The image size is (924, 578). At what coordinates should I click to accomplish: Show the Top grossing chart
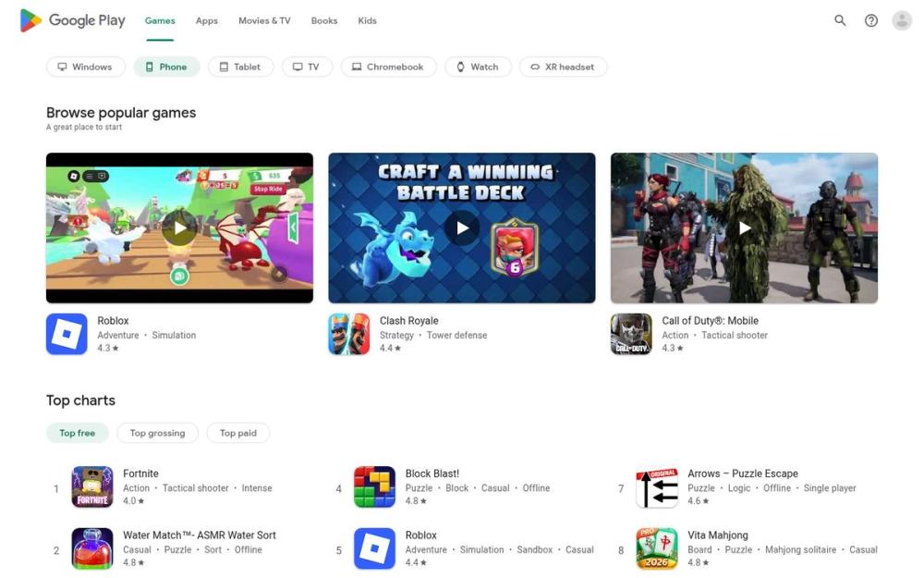(x=157, y=433)
